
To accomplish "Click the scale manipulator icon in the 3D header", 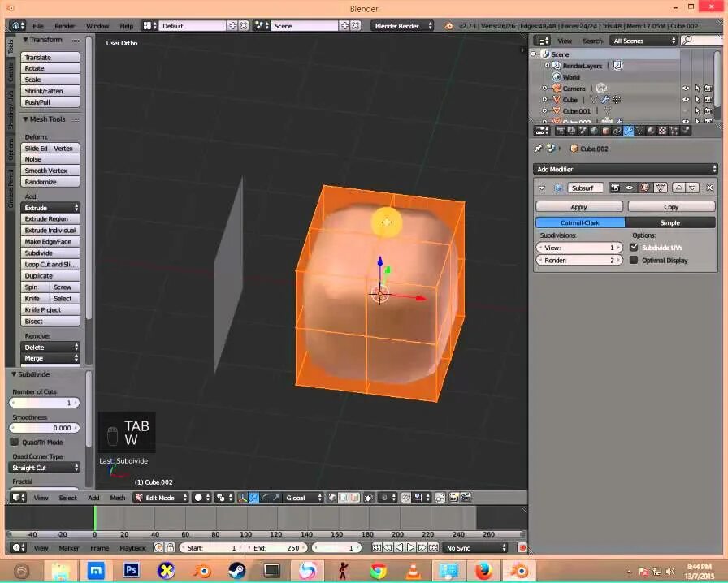I will (x=276, y=498).
